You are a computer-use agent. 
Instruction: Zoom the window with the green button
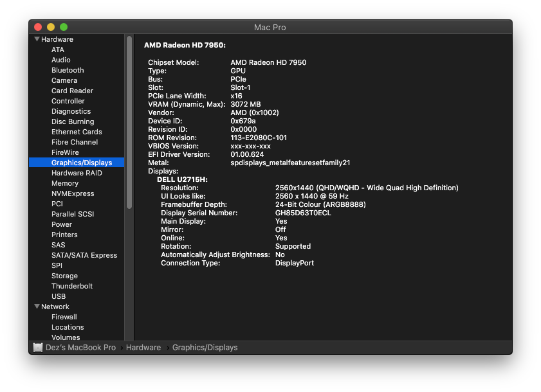pos(64,27)
